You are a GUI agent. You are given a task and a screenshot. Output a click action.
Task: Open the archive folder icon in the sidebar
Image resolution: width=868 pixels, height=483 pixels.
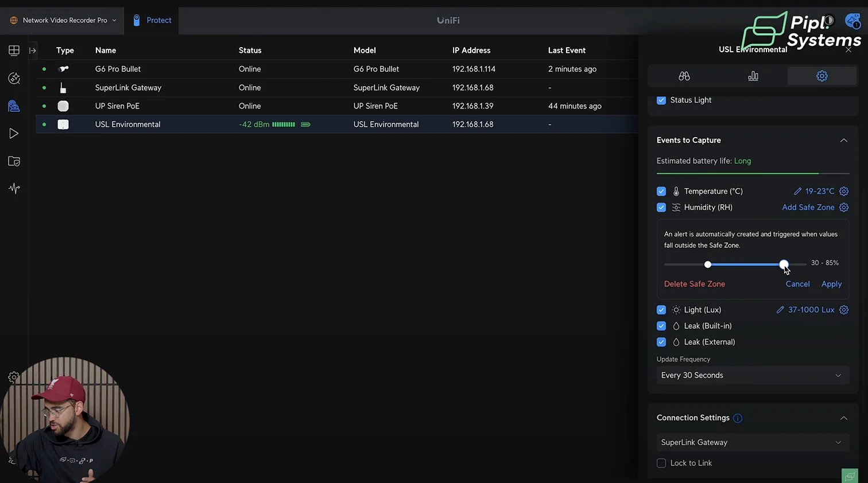pyautogui.click(x=14, y=161)
